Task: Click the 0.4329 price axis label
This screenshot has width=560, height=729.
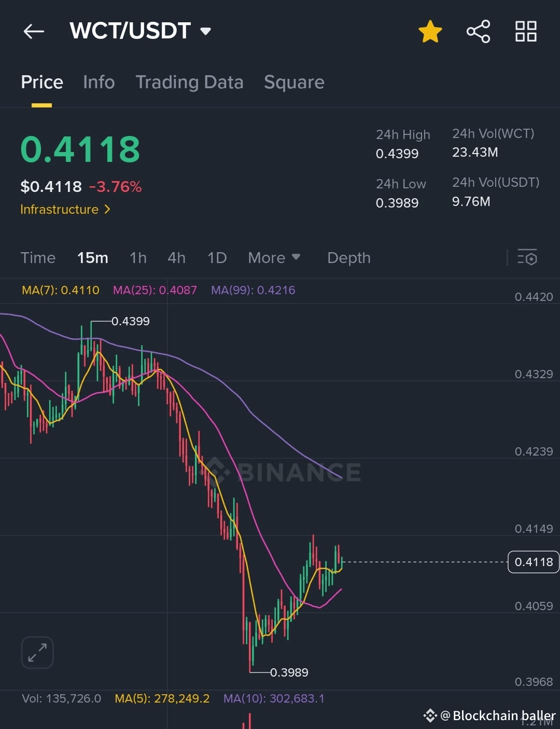Action: (534, 374)
